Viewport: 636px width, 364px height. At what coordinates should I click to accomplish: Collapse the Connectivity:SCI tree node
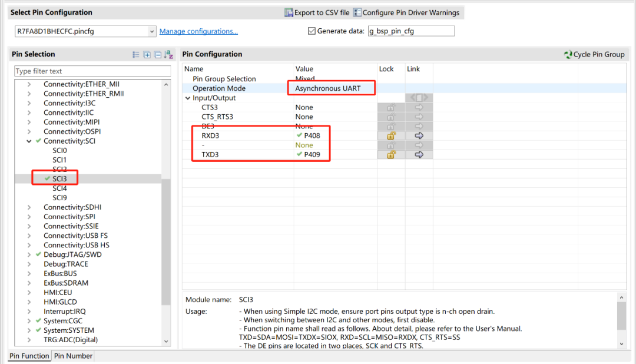(x=29, y=141)
